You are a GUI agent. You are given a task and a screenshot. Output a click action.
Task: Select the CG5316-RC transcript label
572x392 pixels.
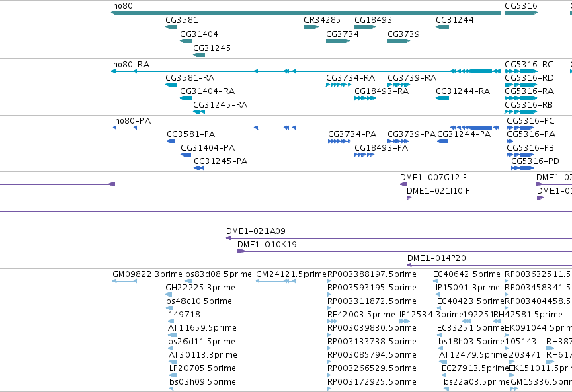[528, 65]
